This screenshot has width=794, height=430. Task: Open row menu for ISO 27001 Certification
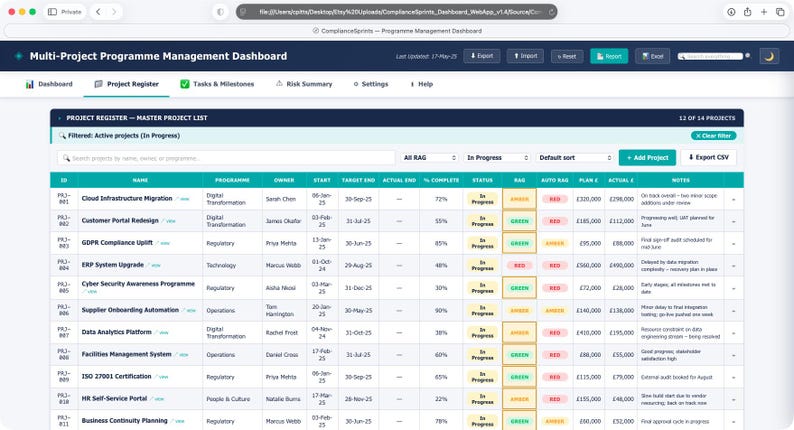point(733,377)
